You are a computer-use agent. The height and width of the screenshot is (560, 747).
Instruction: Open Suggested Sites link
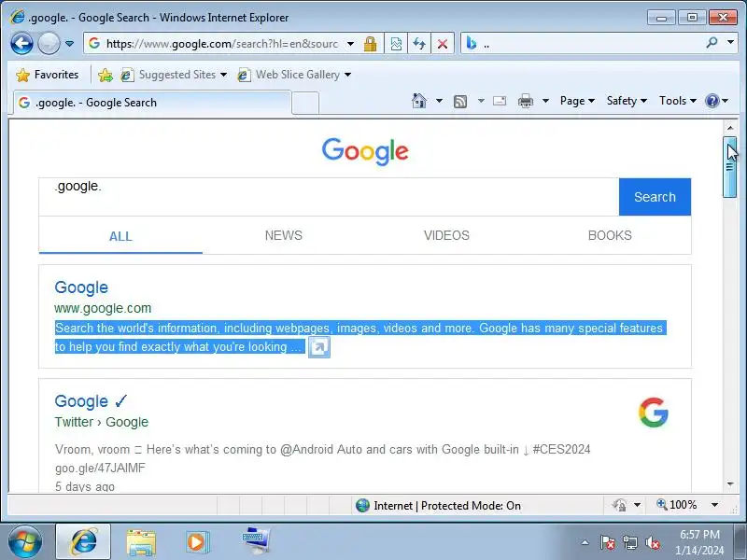pyautogui.click(x=174, y=75)
